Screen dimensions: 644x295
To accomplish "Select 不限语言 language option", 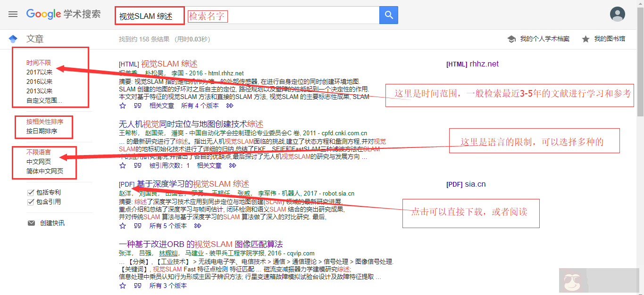I will [39, 152].
